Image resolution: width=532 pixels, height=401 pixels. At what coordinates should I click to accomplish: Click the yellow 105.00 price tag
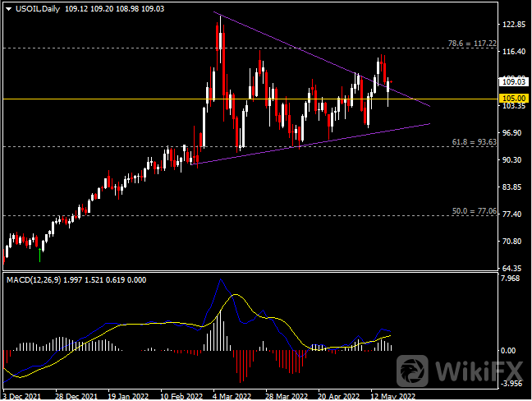click(513, 98)
